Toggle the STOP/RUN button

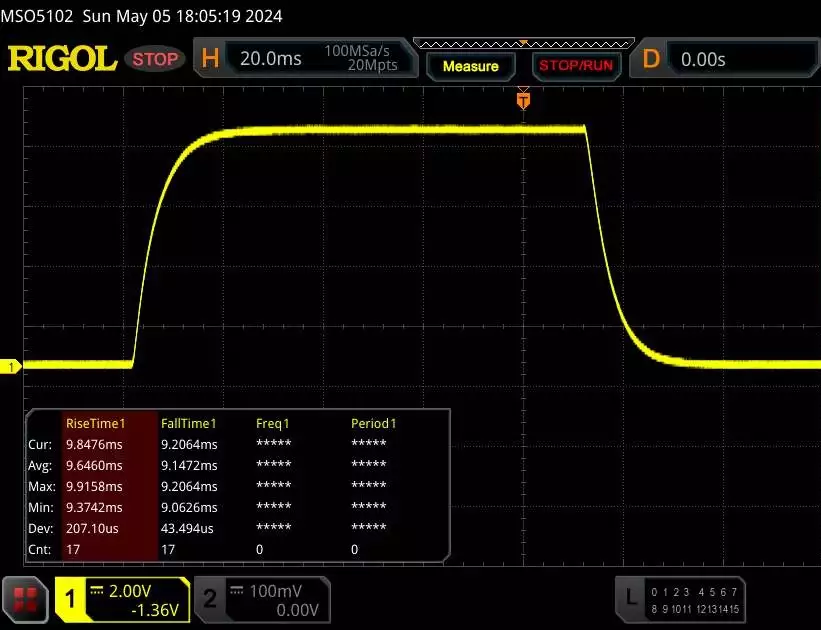pos(576,65)
